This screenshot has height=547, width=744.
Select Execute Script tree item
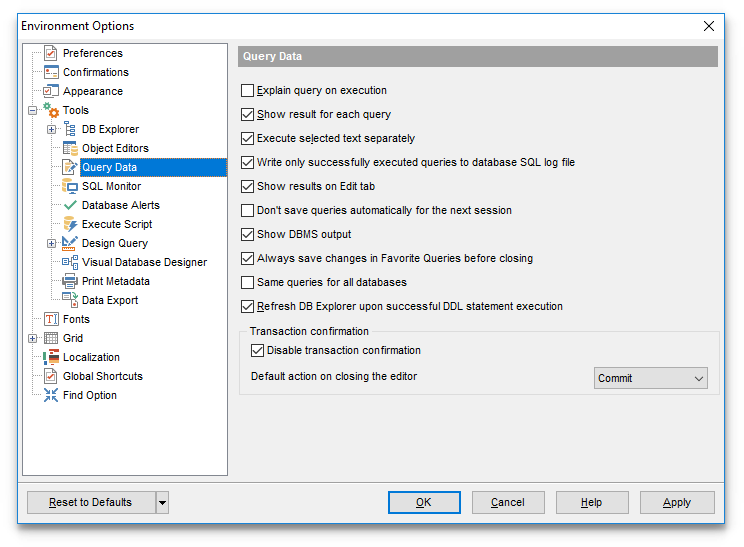click(x=117, y=224)
